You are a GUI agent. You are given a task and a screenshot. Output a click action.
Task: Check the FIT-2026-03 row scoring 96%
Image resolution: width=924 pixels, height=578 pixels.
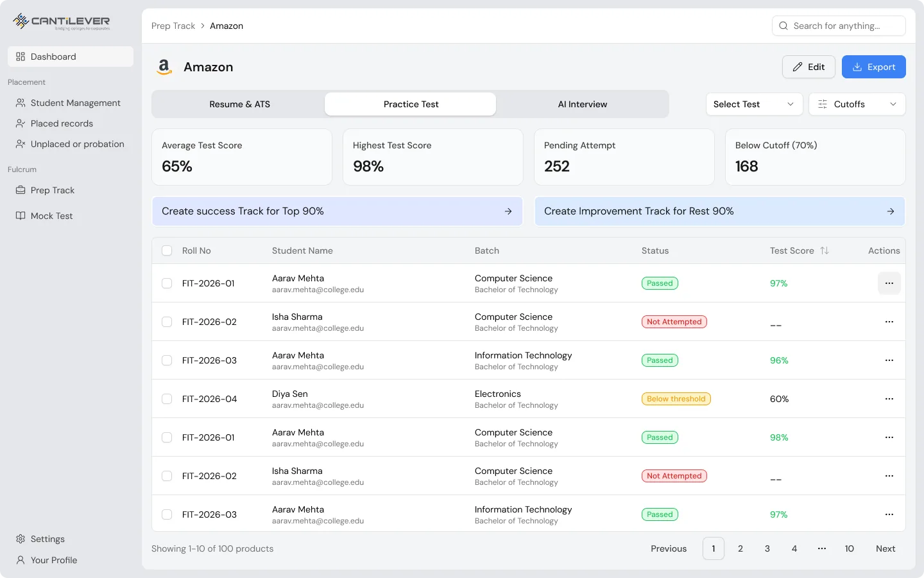(167, 360)
